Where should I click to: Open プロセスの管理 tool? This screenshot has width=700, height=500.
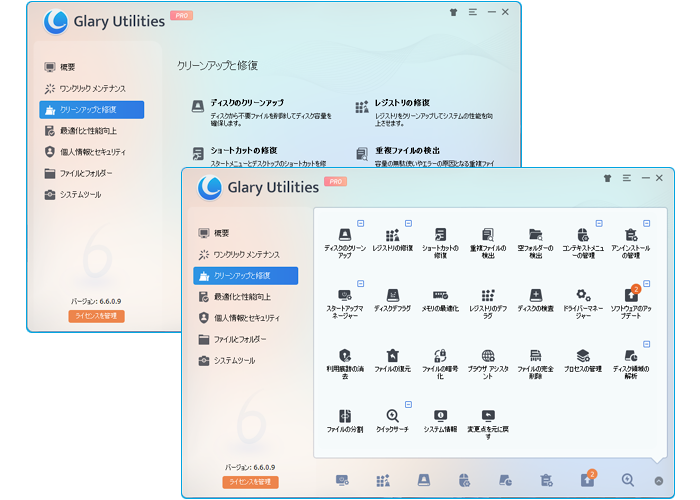(x=583, y=361)
